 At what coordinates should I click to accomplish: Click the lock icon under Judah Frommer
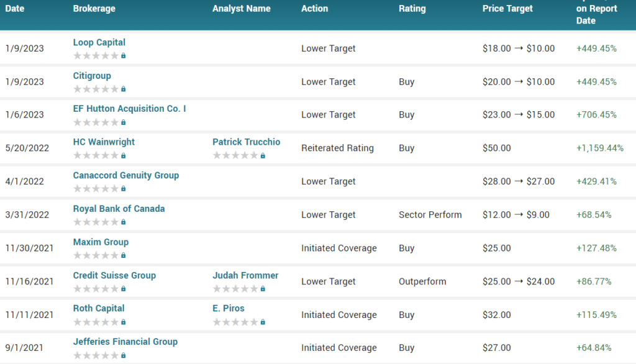(263, 288)
